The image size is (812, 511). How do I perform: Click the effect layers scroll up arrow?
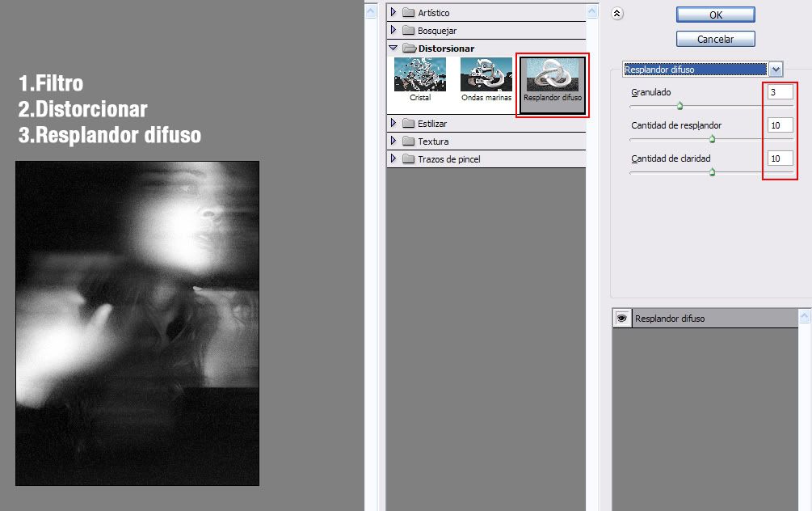(x=804, y=316)
